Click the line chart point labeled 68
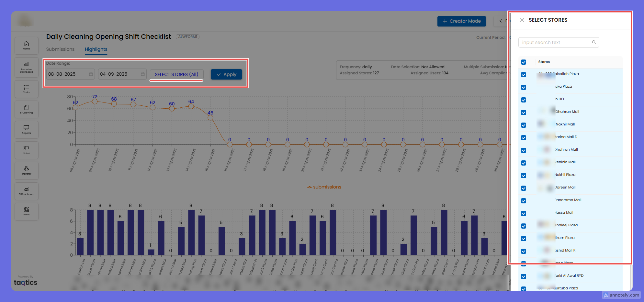 tap(114, 104)
